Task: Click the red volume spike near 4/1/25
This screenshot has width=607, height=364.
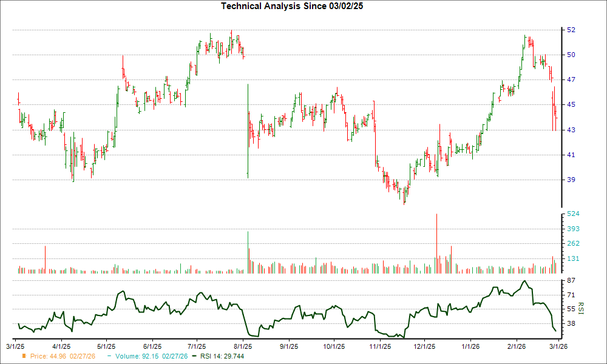Action: point(45,258)
